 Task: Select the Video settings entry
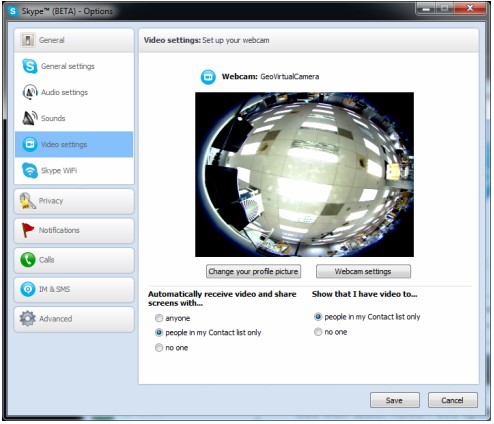coord(74,144)
